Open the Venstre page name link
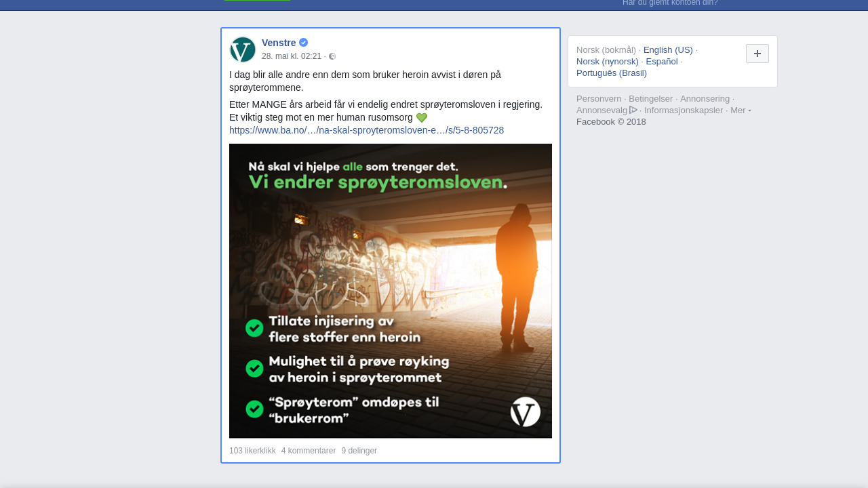The image size is (868, 488). click(x=279, y=43)
